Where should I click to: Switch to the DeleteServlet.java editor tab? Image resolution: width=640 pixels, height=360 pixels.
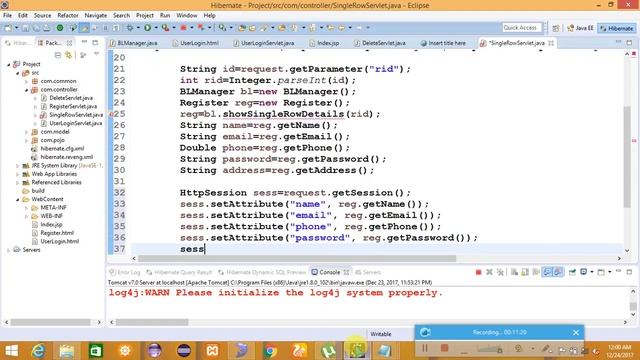380,43
